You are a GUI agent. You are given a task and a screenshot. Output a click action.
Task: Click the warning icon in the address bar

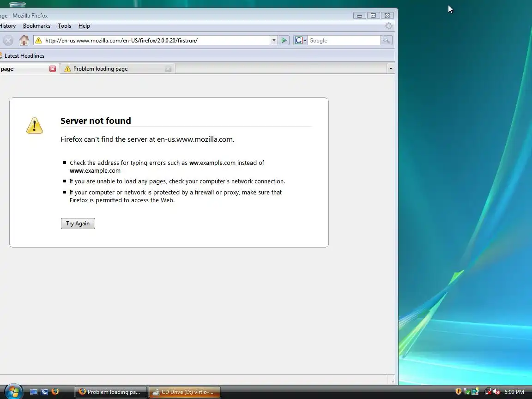pos(39,40)
